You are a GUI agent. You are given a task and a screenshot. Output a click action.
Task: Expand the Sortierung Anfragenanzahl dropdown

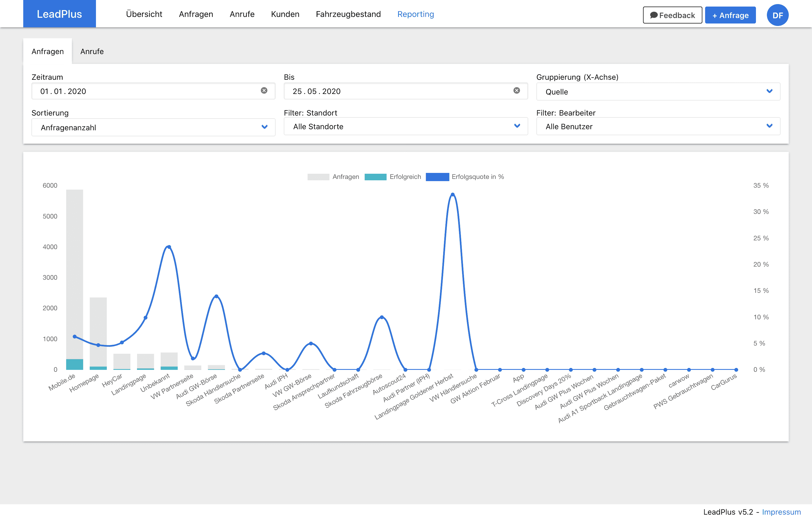point(153,127)
